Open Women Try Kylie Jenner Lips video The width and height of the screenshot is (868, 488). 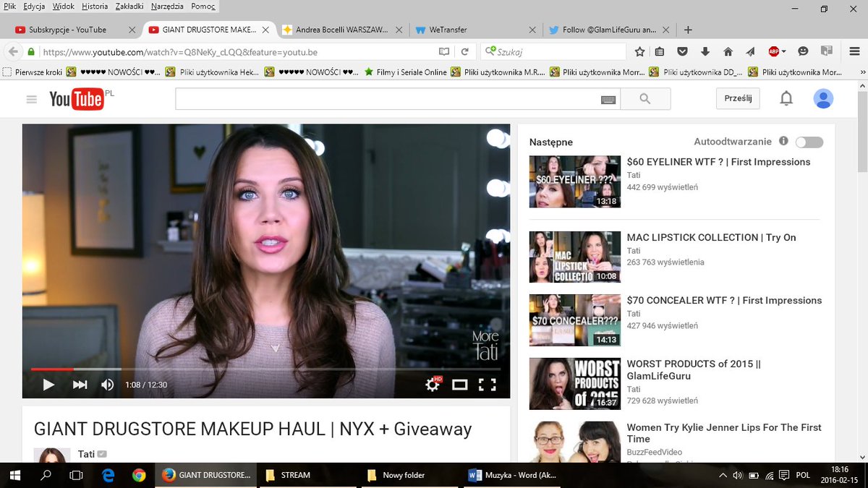tap(724, 433)
